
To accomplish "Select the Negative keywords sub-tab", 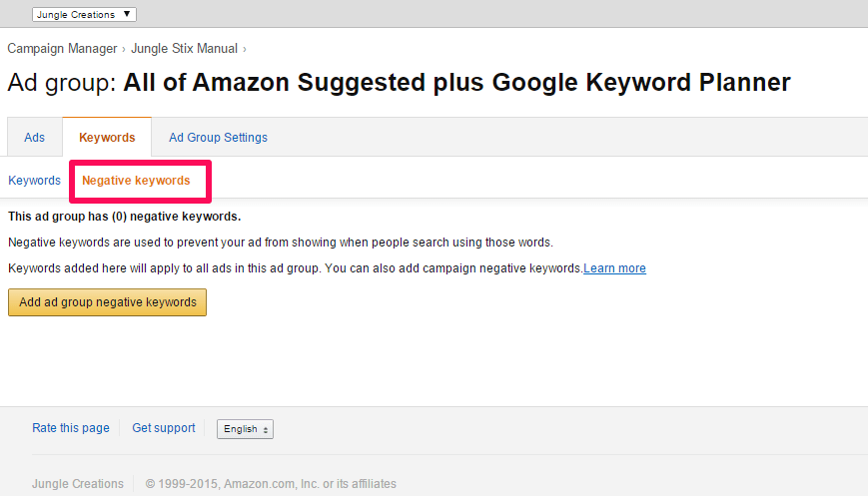I will click(136, 181).
